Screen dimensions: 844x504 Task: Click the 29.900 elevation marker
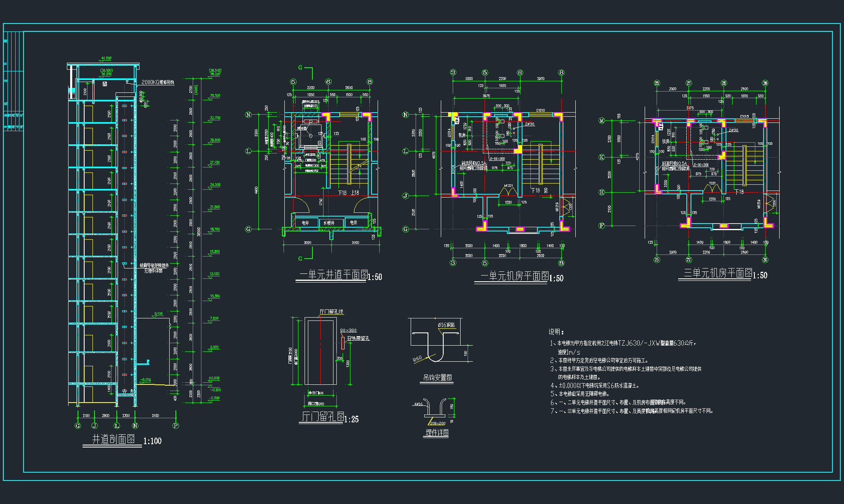click(x=215, y=140)
